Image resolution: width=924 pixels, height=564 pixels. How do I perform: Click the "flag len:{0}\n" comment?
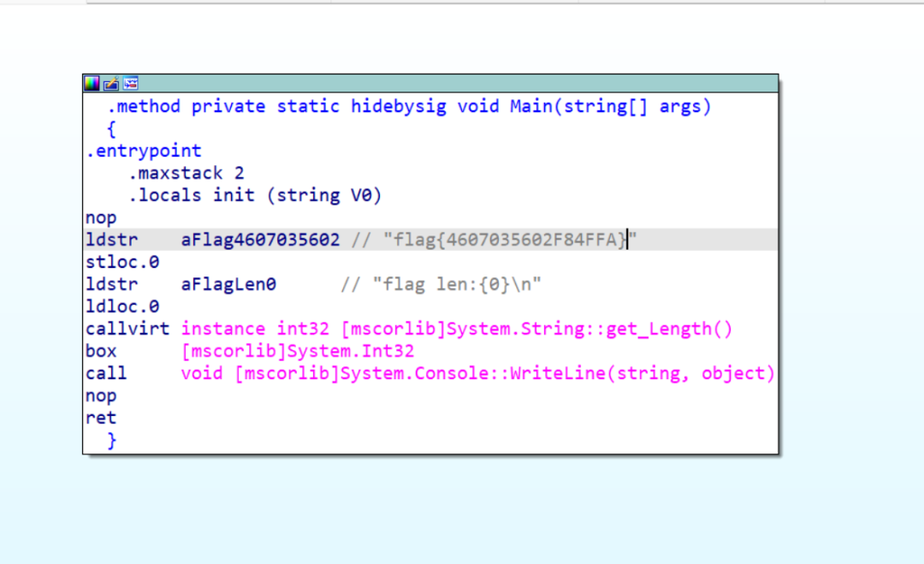pos(457,285)
